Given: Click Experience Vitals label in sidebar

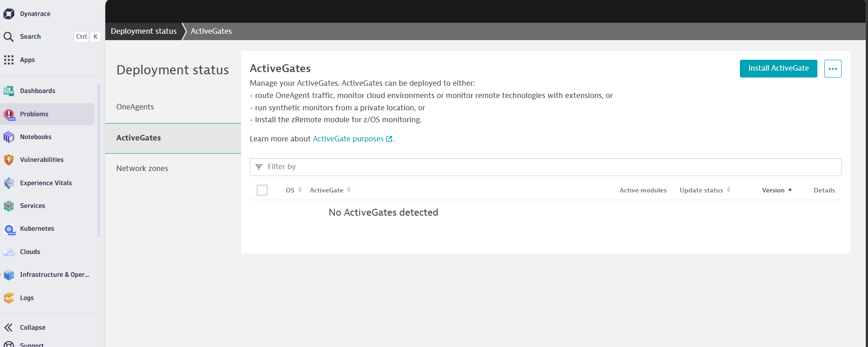Looking at the screenshot, I should (x=46, y=183).
